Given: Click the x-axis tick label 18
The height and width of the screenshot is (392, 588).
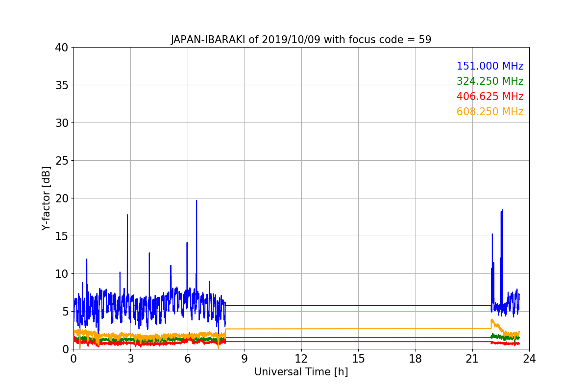Looking at the screenshot, I should pos(415,359).
